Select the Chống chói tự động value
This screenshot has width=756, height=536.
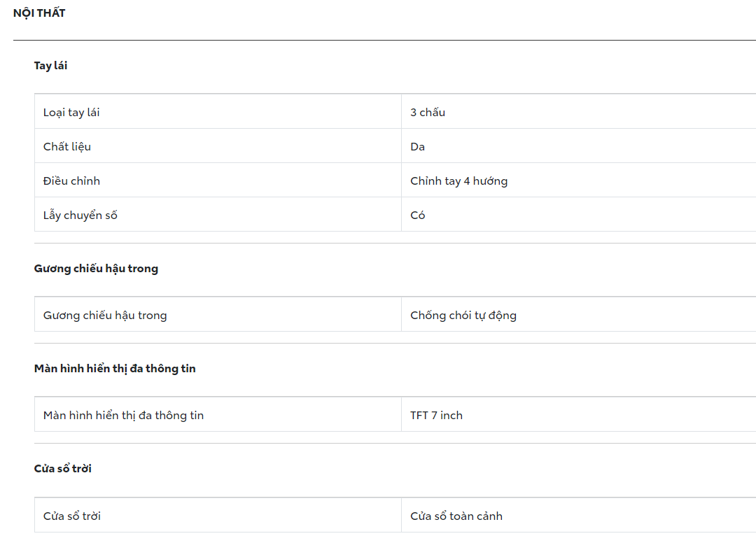click(x=463, y=315)
